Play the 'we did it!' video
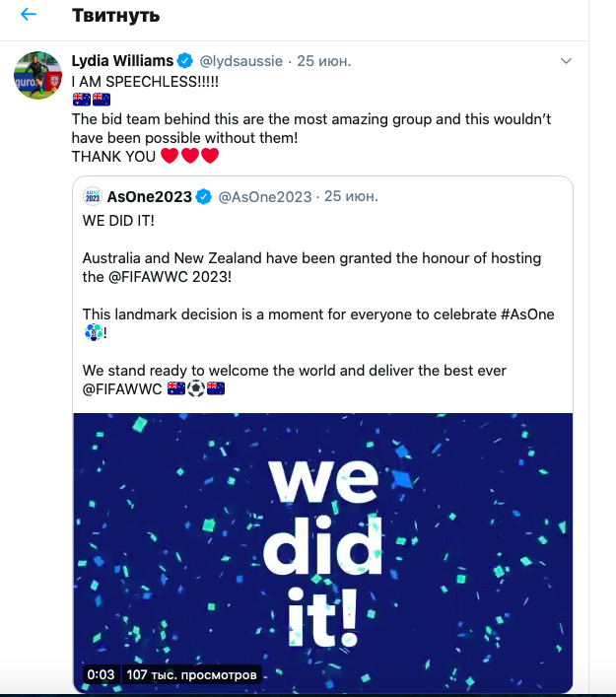This screenshot has height=697, width=616. click(x=322, y=552)
